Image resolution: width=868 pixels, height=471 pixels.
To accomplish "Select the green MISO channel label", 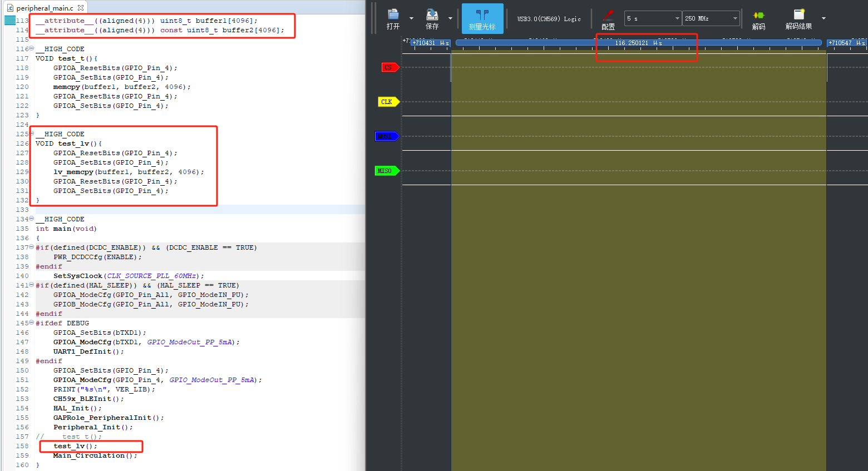I will tap(387, 171).
